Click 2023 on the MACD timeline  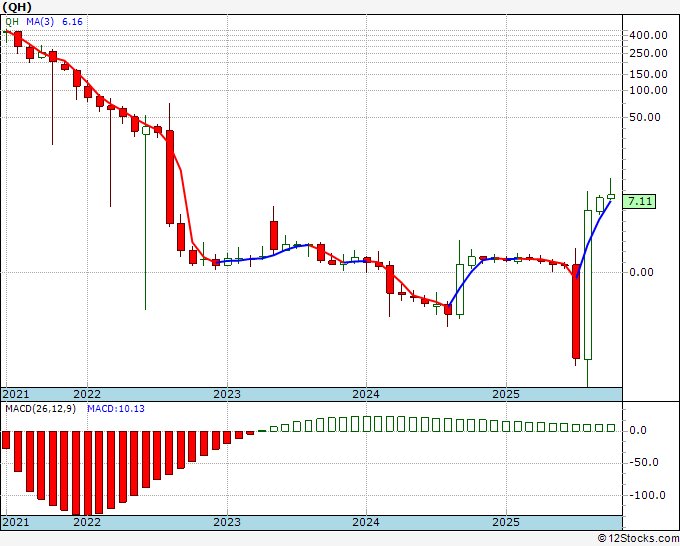point(227,522)
